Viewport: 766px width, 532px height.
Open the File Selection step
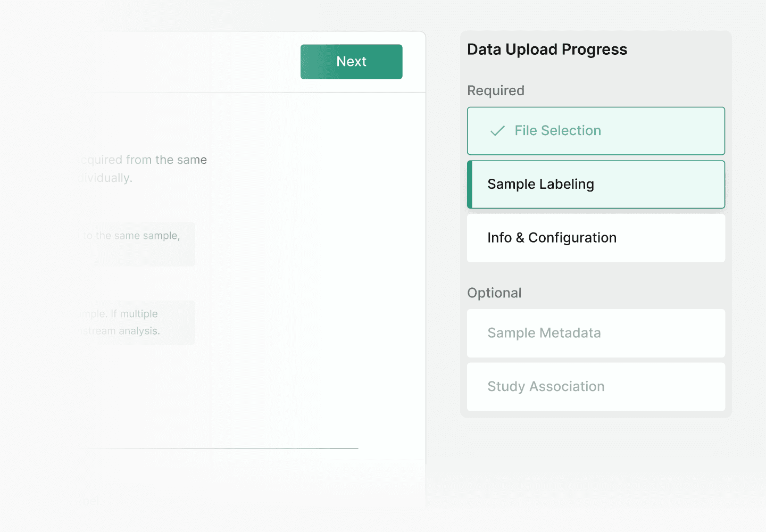(596, 131)
